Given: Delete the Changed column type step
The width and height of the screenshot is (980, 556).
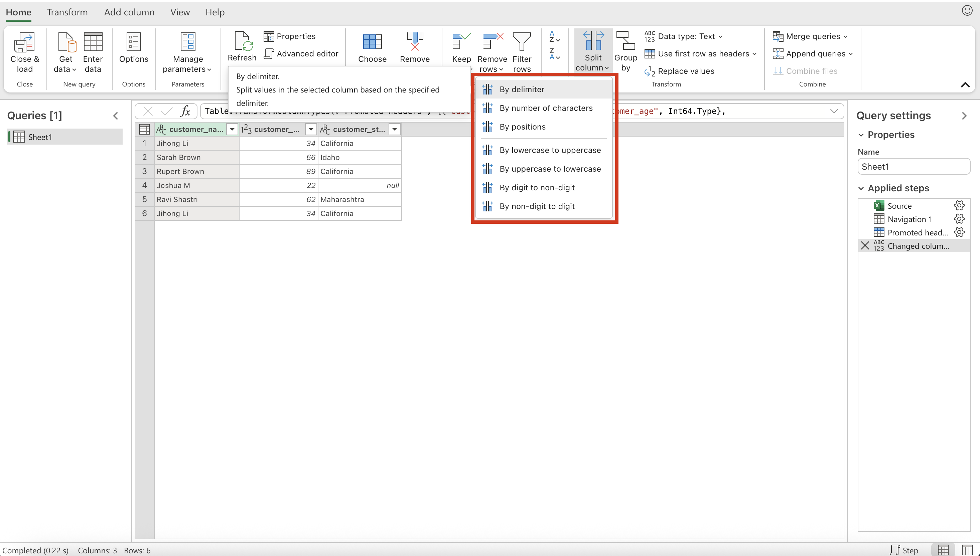Looking at the screenshot, I should 865,245.
